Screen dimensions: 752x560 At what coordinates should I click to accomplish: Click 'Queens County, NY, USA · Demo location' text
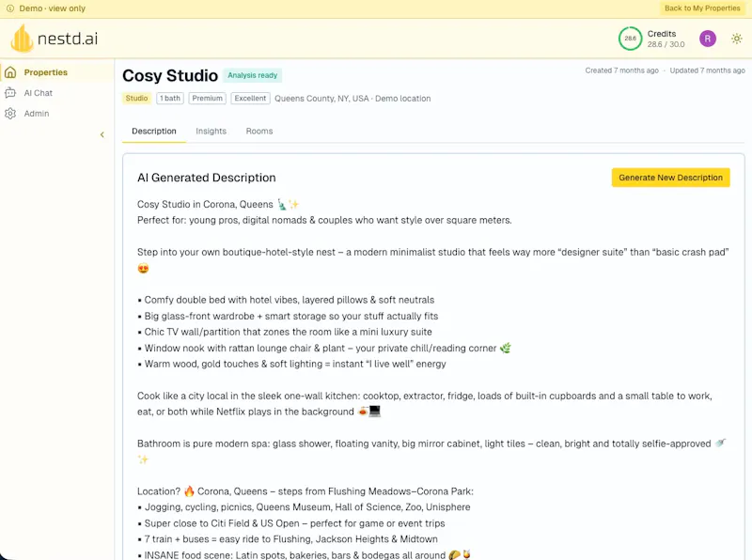(x=352, y=99)
